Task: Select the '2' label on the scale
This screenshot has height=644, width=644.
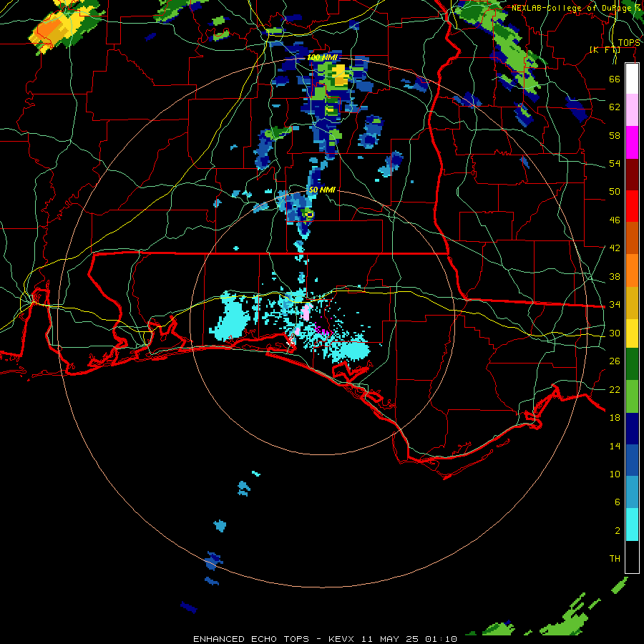Action: 618,531
